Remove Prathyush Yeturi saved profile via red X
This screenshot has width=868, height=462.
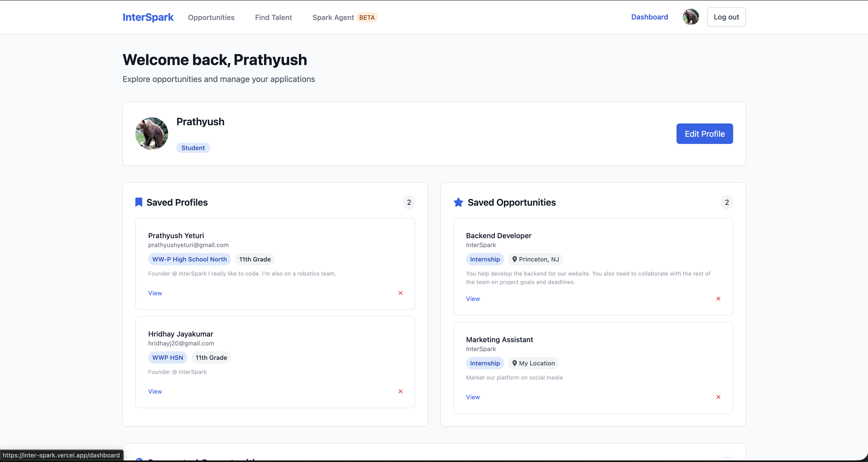click(400, 293)
